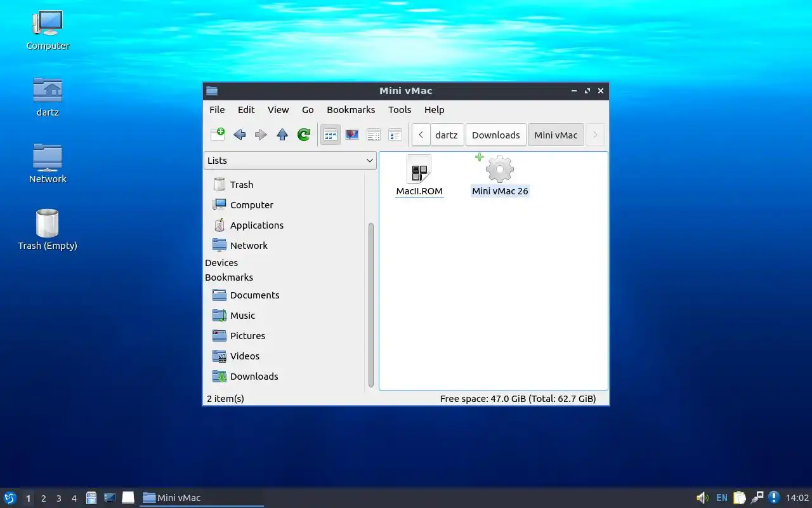
Task: Switch to workspace 1
Action: [x=28, y=498]
